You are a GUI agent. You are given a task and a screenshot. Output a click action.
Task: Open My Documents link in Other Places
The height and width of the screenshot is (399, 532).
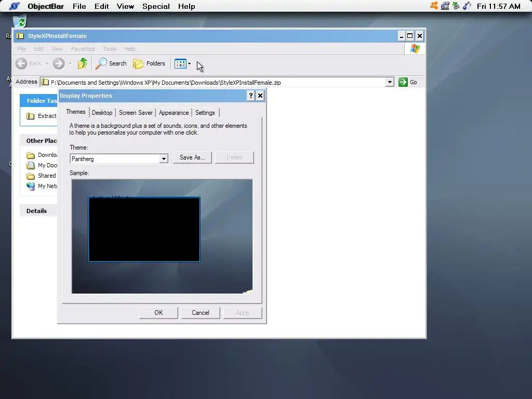tap(42, 165)
